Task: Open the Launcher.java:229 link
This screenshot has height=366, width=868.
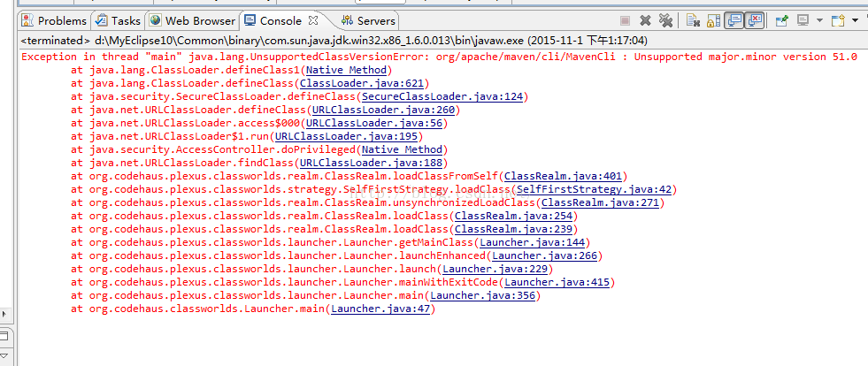Action: (x=495, y=269)
